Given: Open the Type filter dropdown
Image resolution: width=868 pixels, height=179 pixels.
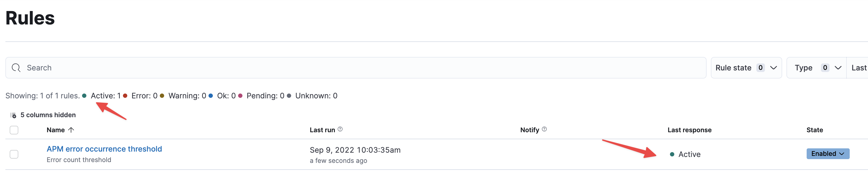Looking at the screenshot, I should coord(816,68).
